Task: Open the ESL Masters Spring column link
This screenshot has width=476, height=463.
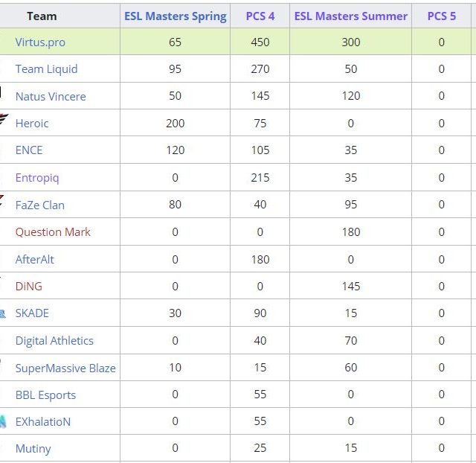Action: coord(175,16)
